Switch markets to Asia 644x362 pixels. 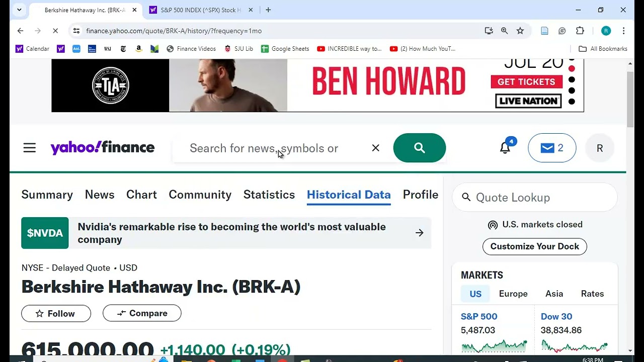554,294
